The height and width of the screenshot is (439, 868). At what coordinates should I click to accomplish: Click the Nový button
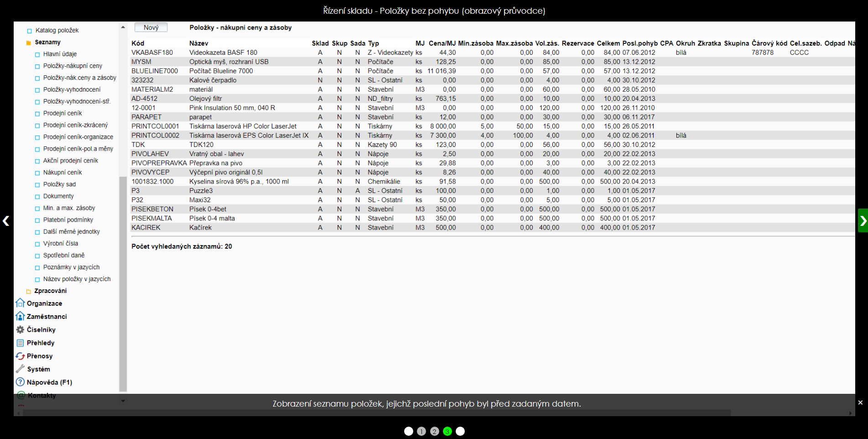pyautogui.click(x=151, y=27)
